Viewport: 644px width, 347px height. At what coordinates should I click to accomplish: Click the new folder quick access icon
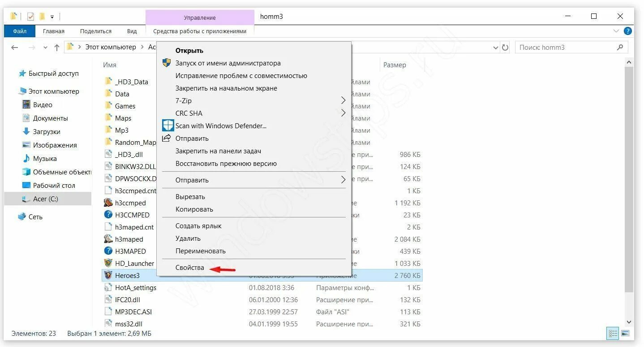42,17
